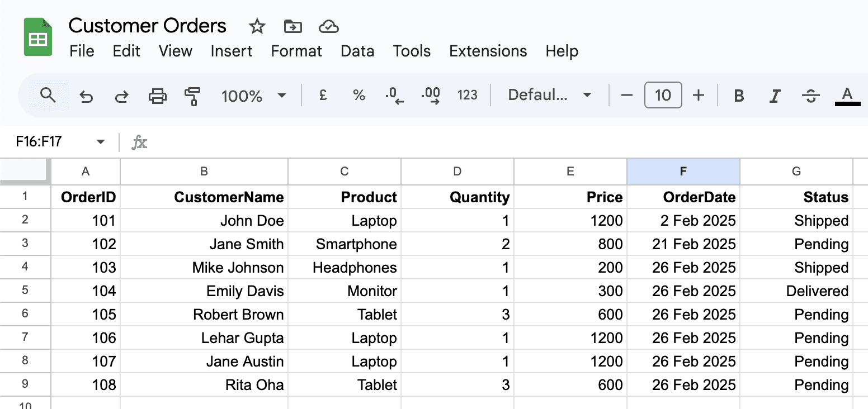This screenshot has width=868, height=409.
Task: Click the Rita Oha cell
Action: coord(204,384)
